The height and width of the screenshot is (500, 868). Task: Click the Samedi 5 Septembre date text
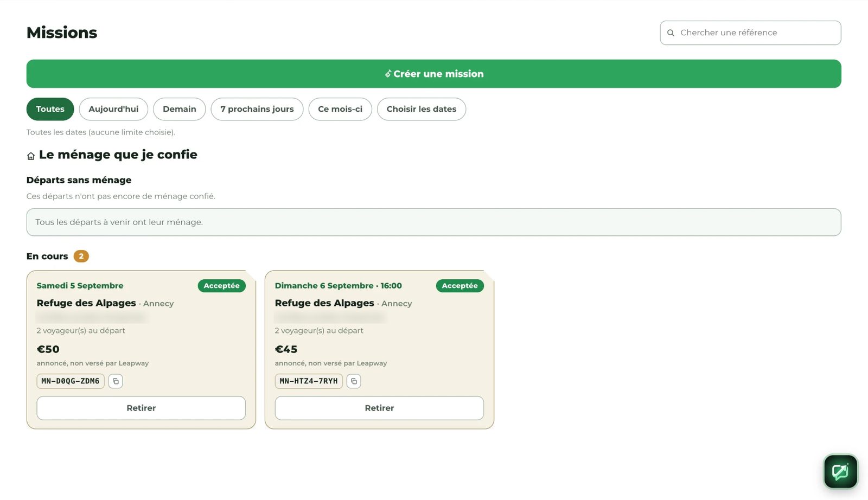[80, 286]
